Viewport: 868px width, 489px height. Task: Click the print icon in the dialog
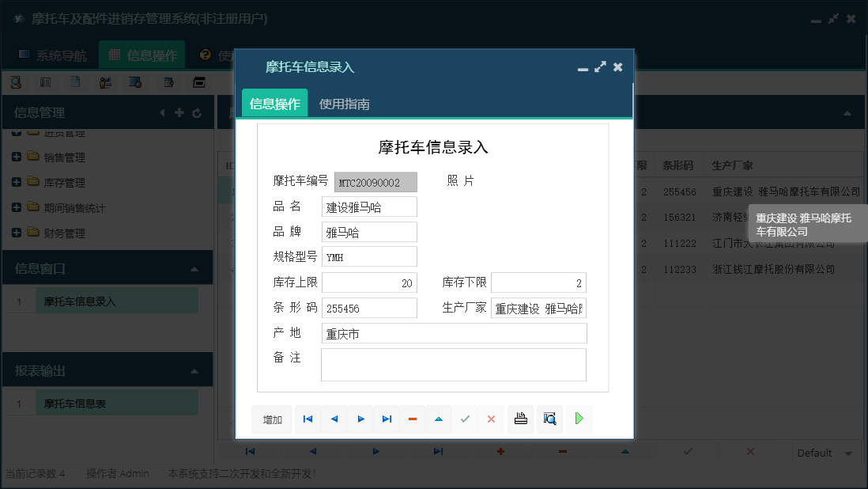pos(520,419)
